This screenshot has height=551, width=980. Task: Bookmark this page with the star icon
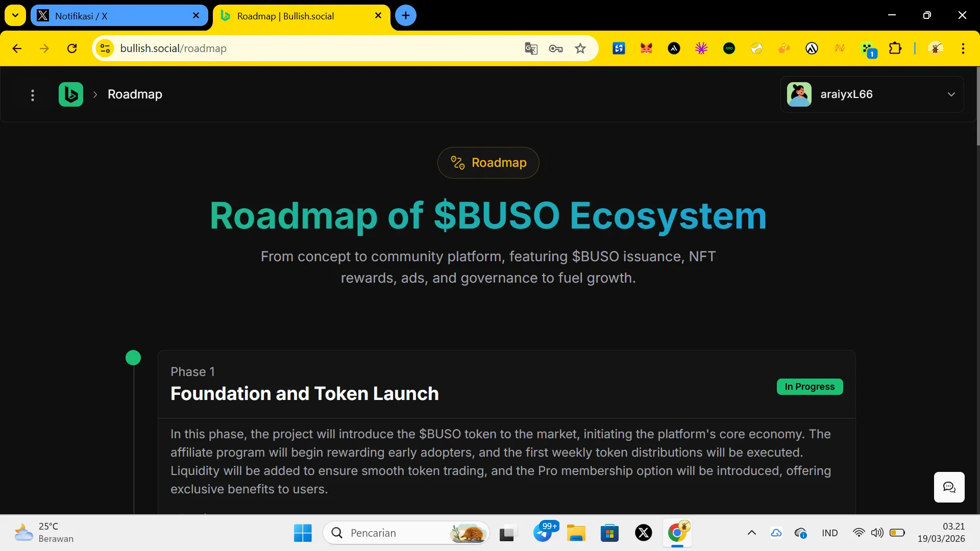coord(580,48)
